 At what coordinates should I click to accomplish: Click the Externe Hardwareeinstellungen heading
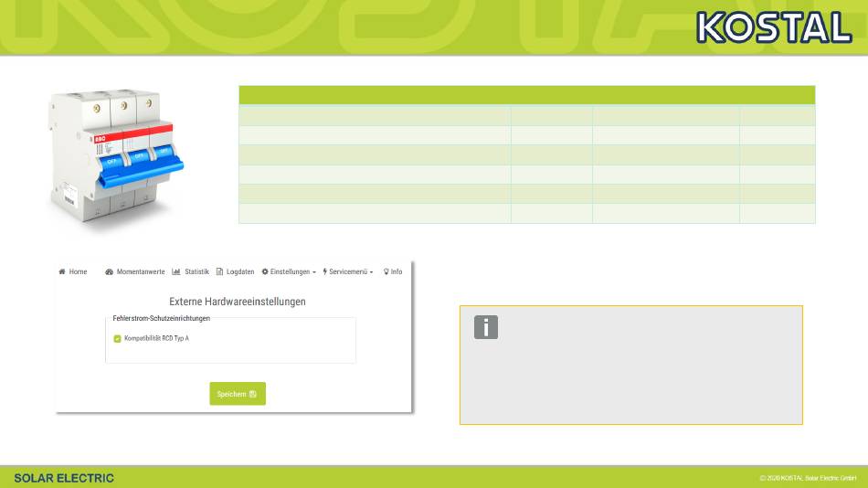coord(238,302)
